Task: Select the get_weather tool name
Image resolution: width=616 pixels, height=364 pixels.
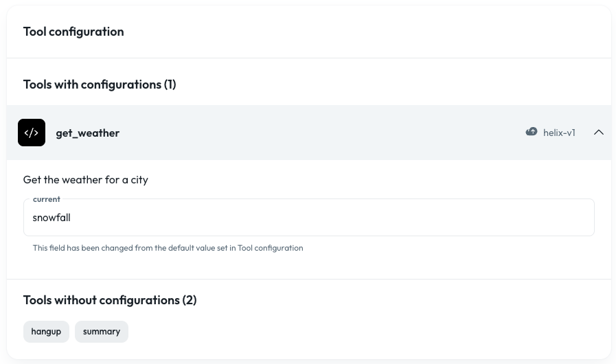Action: [x=88, y=133]
